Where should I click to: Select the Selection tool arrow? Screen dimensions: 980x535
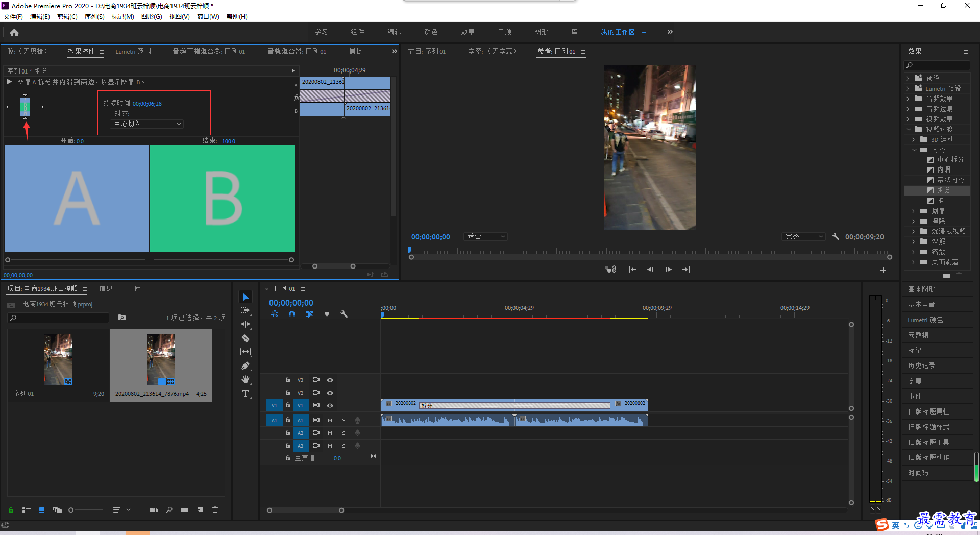click(246, 297)
